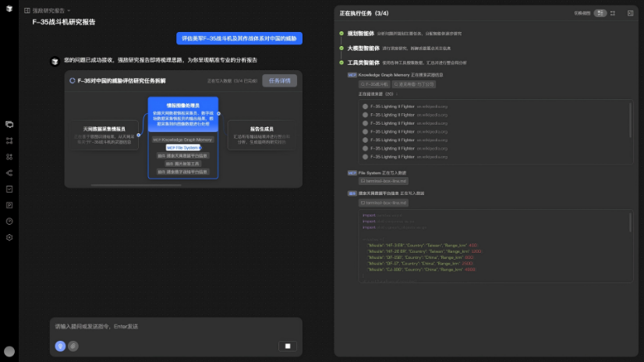Open the settings gear in left sidebar
This screenshot has width=644, height=362.
point(9,237)
